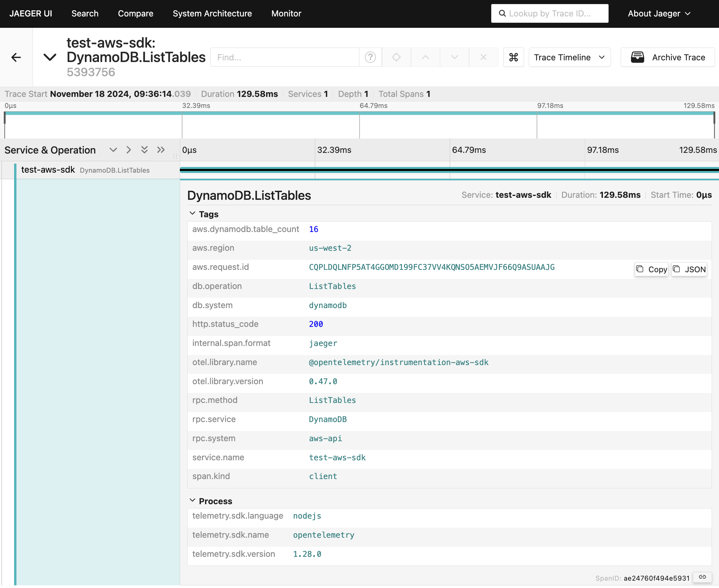The image size is (719, 588).
Task: Copy the span deep link icon
Action: point(702,577)
